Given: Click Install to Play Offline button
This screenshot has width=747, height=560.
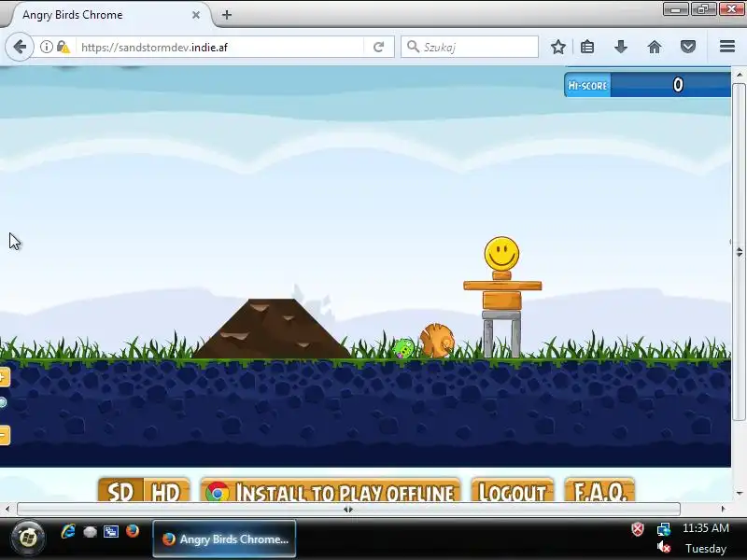Looking at the screenshot, I should (331, 491).
